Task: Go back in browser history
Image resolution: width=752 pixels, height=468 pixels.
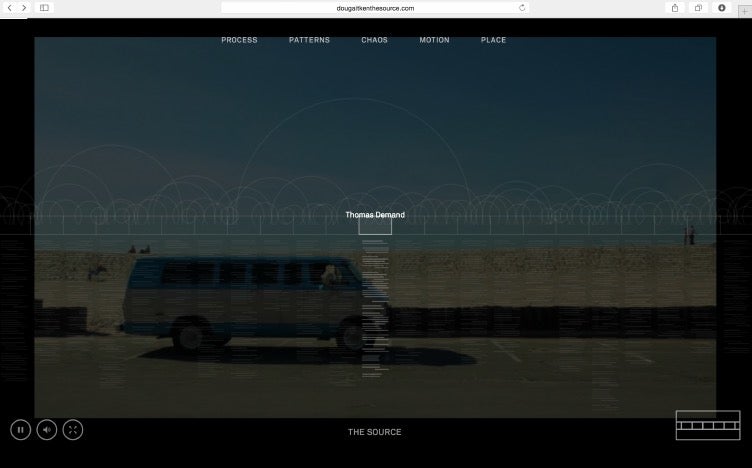Action: [10, 8]
